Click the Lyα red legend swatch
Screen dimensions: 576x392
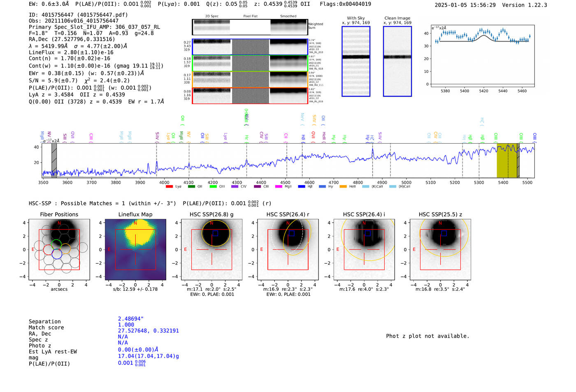169,187
